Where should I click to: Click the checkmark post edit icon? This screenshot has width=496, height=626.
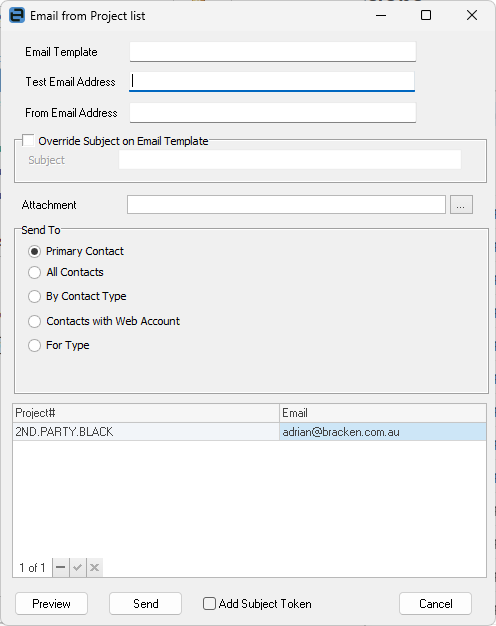77,567
